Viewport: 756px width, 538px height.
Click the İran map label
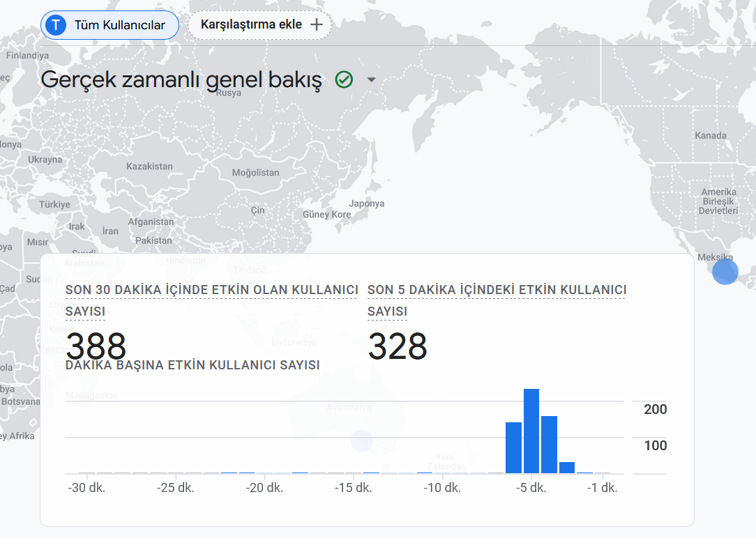110,231
